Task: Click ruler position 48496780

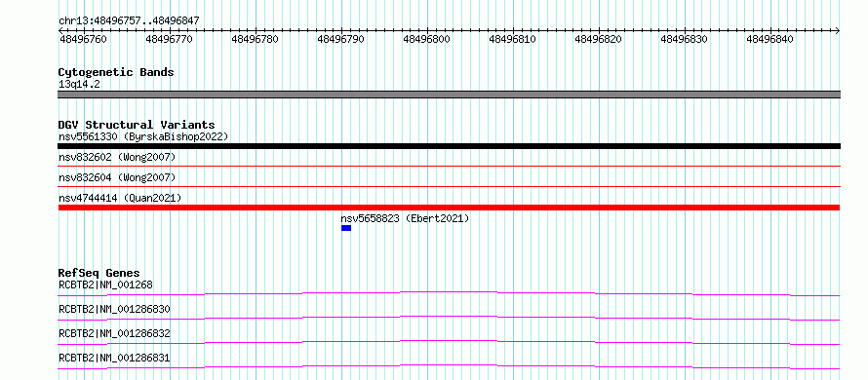Action: point(255,39)
